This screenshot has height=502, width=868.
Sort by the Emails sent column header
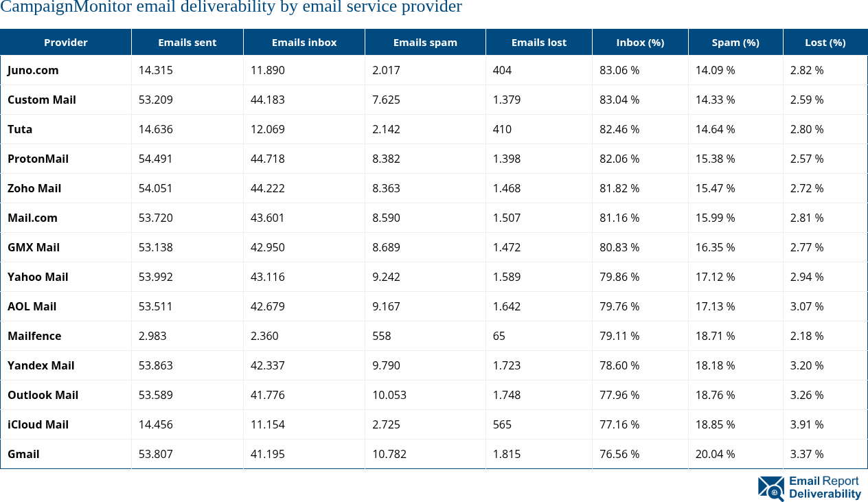pos(187,42)
